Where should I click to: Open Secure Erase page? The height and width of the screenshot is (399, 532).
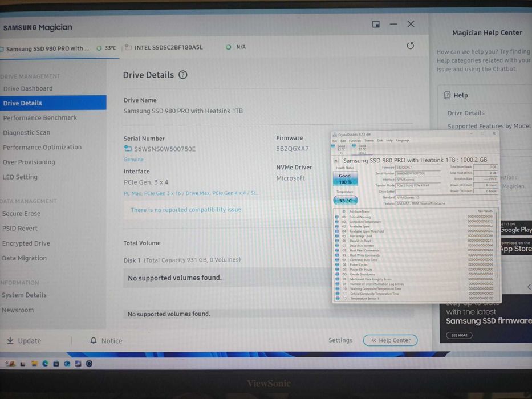pos(21,213)
